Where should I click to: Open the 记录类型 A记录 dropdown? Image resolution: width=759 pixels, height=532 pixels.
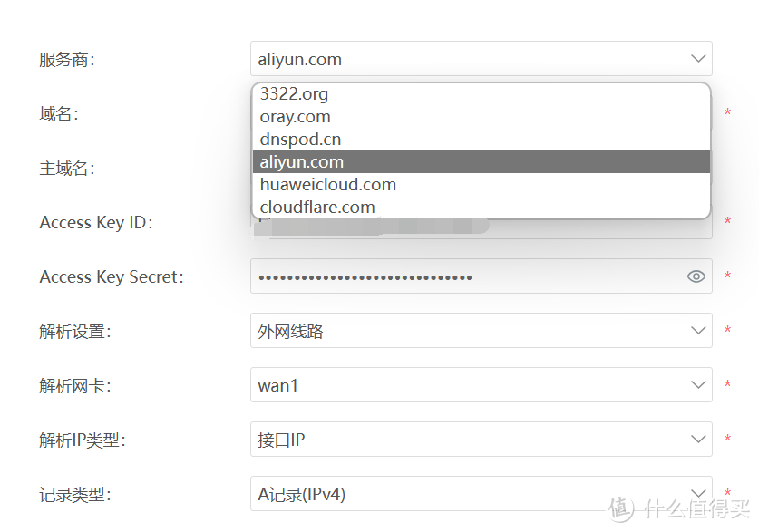[482, 493]
